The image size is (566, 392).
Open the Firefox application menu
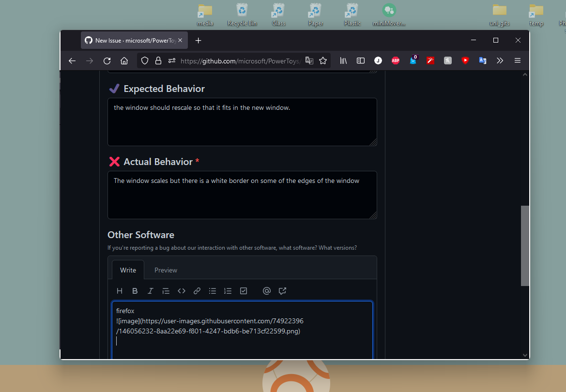[517, 60]
